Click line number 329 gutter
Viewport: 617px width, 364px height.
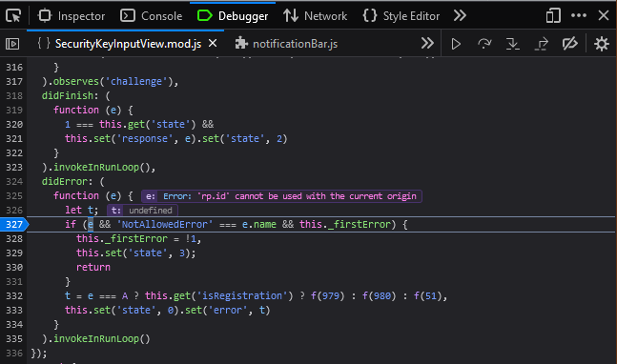[14, 253]
